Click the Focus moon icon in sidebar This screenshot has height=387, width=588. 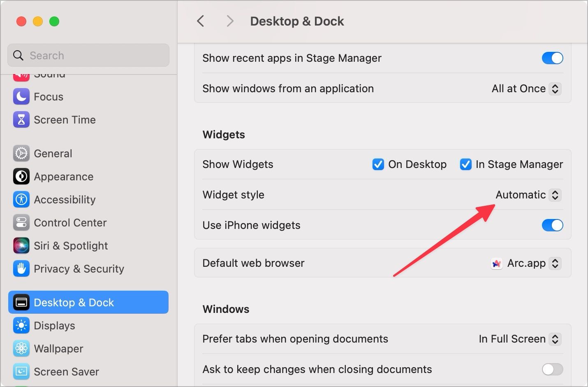tap(21, 97)
